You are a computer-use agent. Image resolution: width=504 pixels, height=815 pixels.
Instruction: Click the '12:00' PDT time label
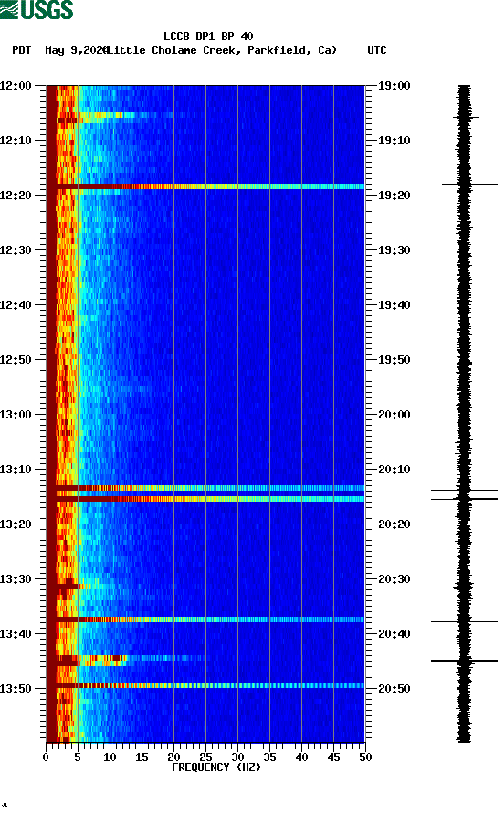click(16, 86)
